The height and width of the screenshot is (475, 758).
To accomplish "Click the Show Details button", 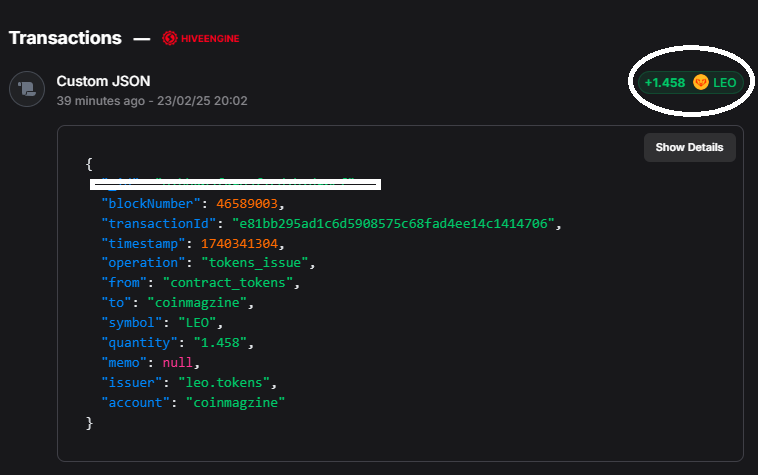I will pos(689,147).
